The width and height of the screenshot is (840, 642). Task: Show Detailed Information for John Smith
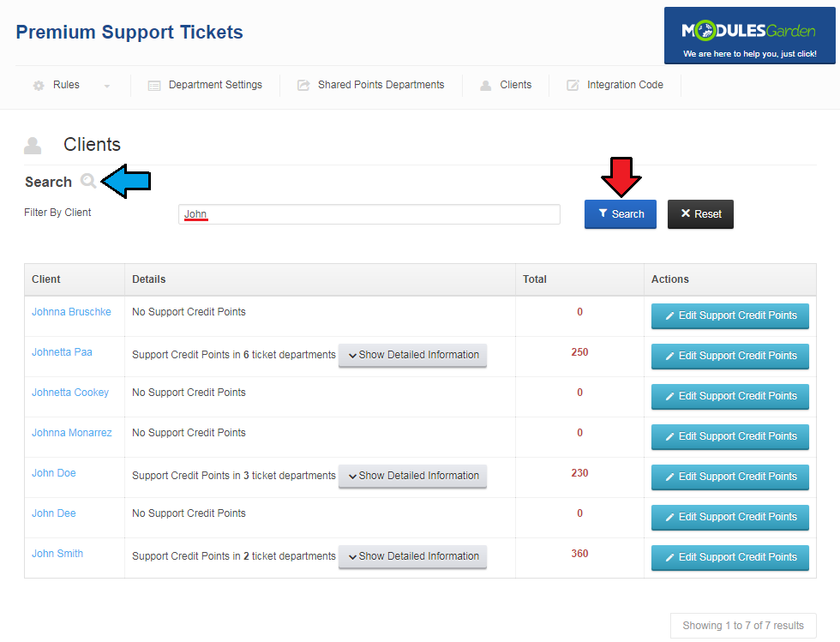pos(412,556)
